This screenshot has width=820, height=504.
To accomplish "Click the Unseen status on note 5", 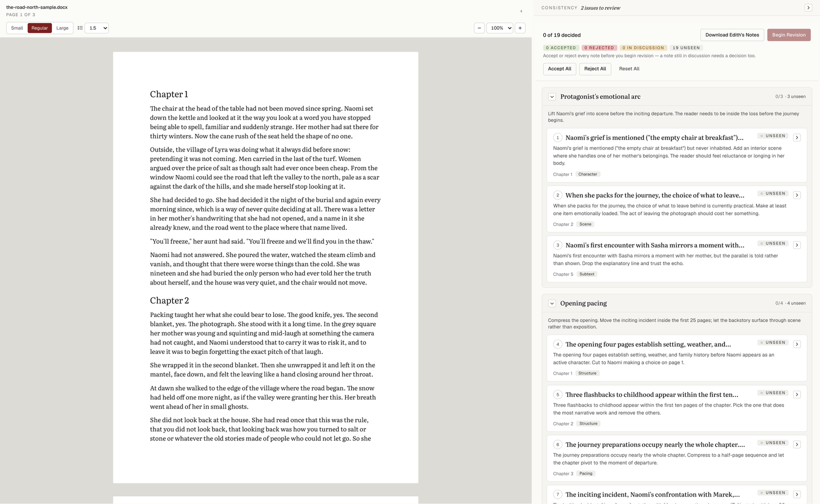I will 773,393.
